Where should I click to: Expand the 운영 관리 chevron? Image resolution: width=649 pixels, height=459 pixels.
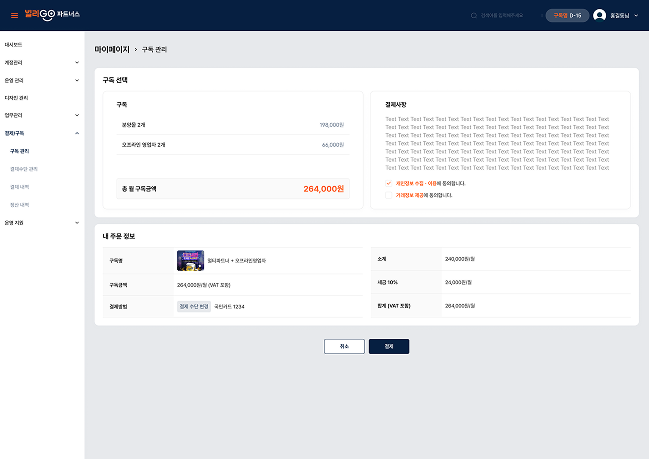pyautogui.click(x=77, y=80)
